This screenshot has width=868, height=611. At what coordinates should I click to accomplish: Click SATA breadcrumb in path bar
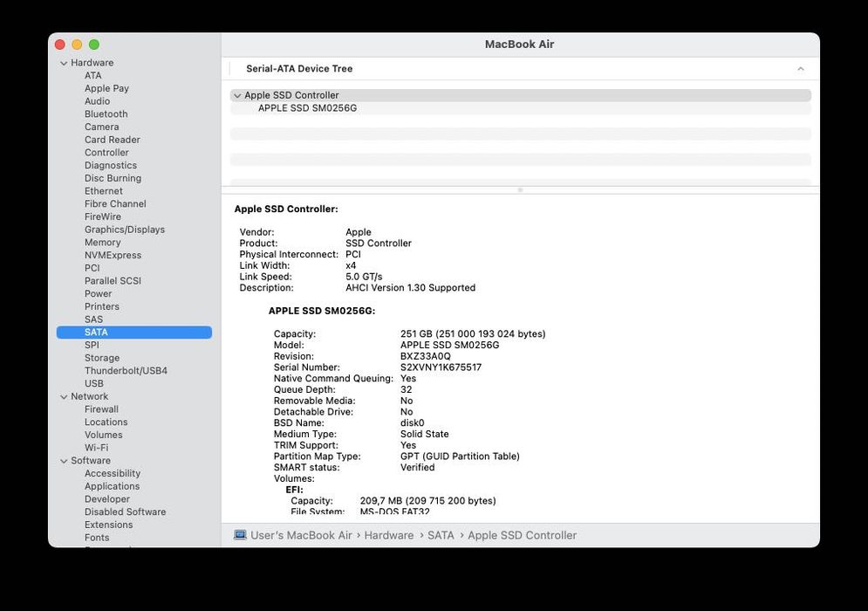pos(441,535)
